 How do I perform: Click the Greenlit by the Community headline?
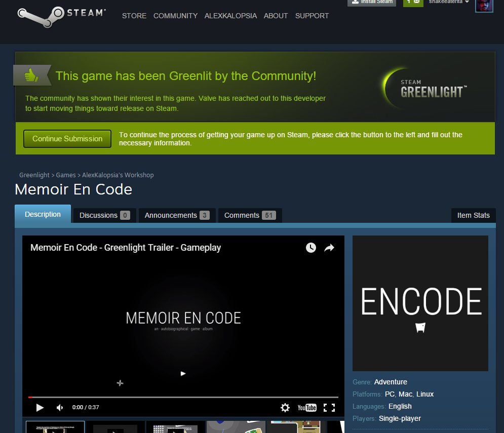[186, 76]
